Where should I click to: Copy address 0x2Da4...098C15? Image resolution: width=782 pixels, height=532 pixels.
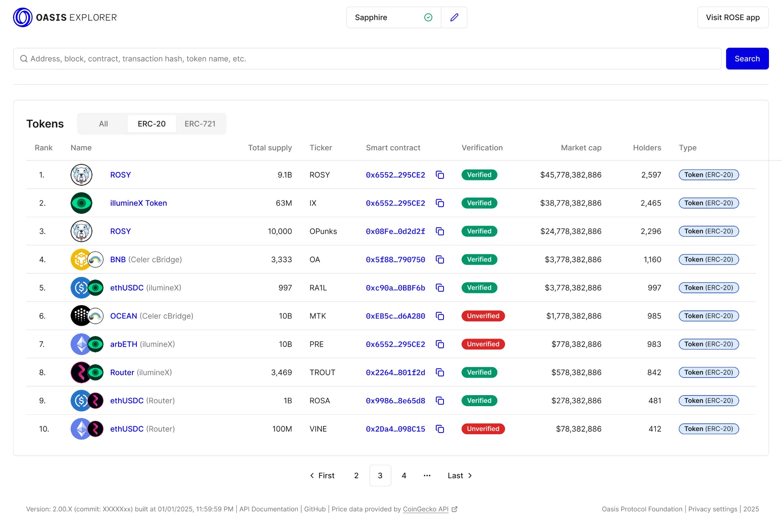[440, 429]
